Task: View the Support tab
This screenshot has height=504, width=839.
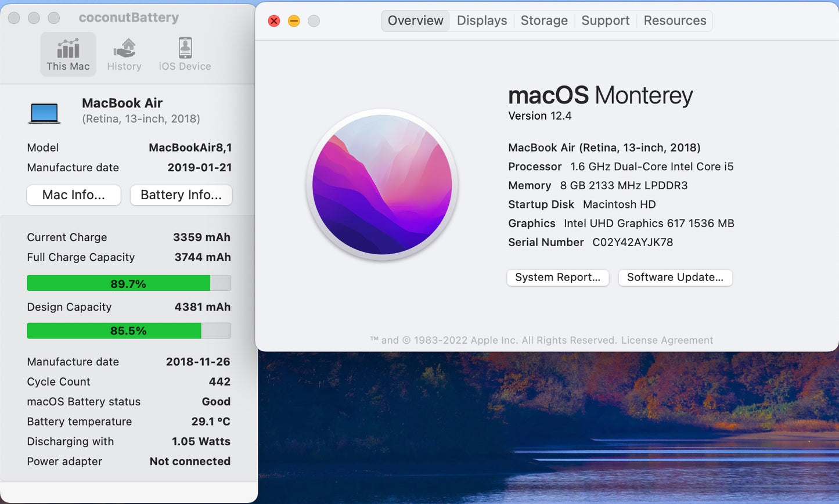Action: tap(605, 20)
